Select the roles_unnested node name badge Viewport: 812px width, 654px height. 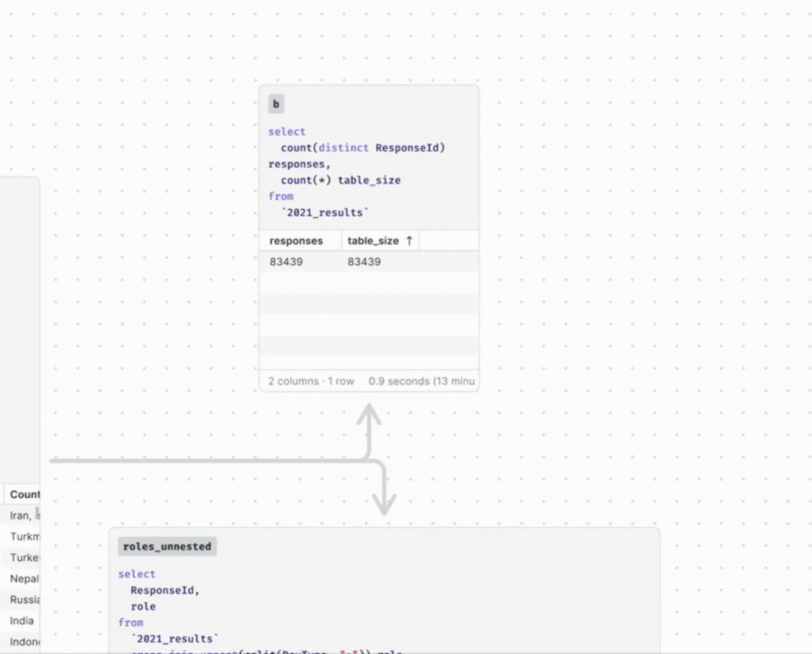[167, 547]
